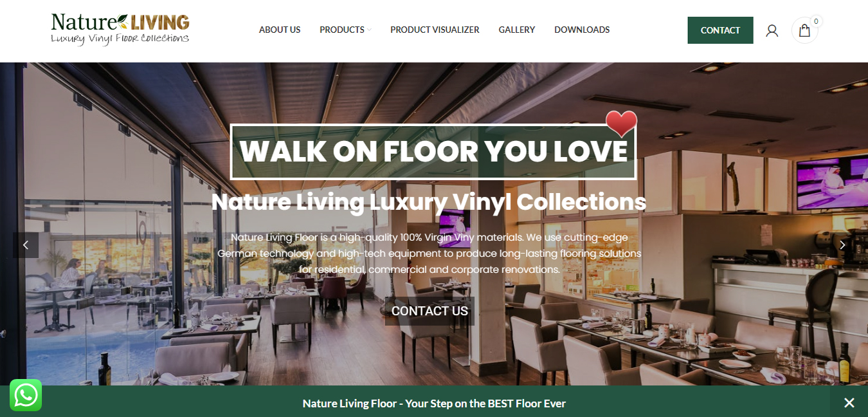Screen dimensions: 868x417
Task: Open the About Us menu item
Action: [280, 30]
